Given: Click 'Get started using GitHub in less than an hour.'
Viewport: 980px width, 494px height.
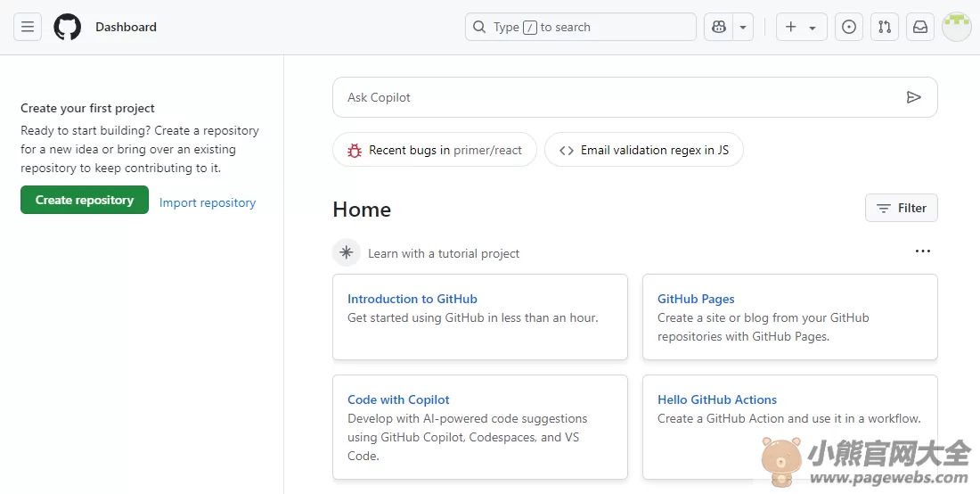Looking at the screenshot, I should pyautogui.click(x=472, y=317).
